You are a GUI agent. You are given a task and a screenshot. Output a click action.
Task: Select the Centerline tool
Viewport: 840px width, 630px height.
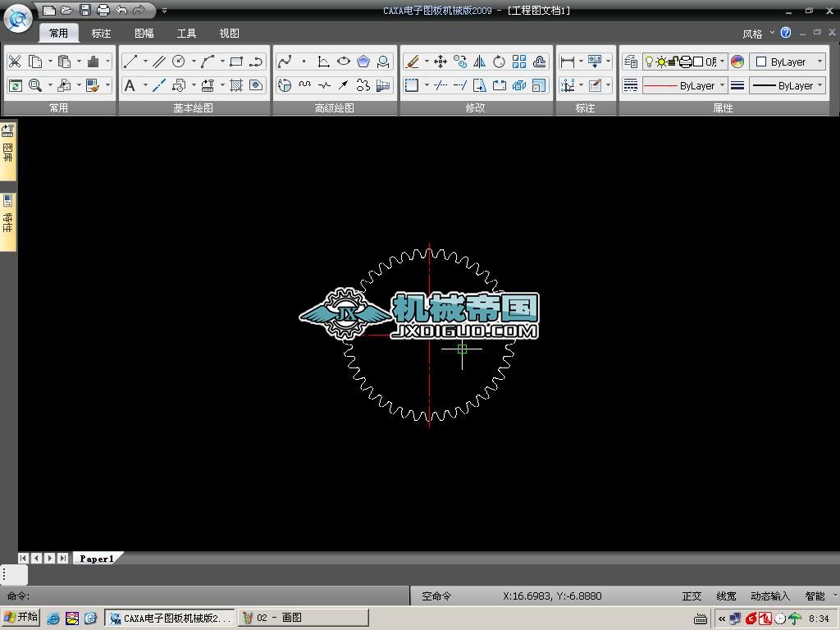point(159,85)
